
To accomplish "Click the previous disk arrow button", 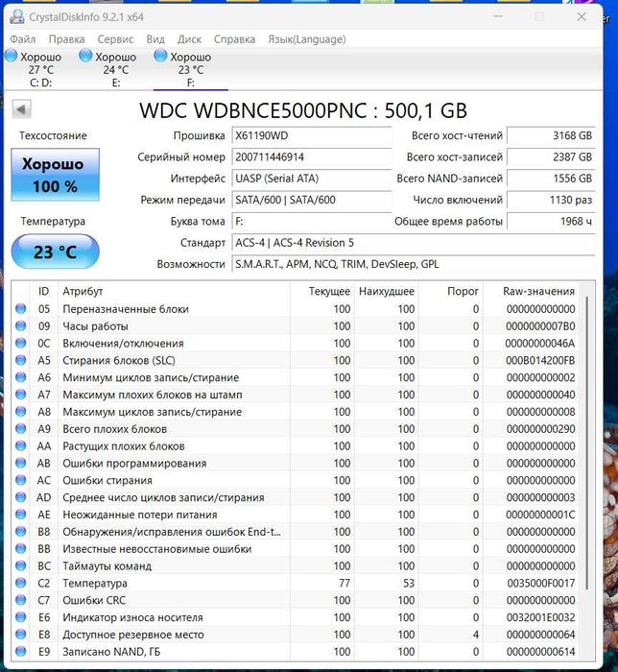I will tap(21, 109).
